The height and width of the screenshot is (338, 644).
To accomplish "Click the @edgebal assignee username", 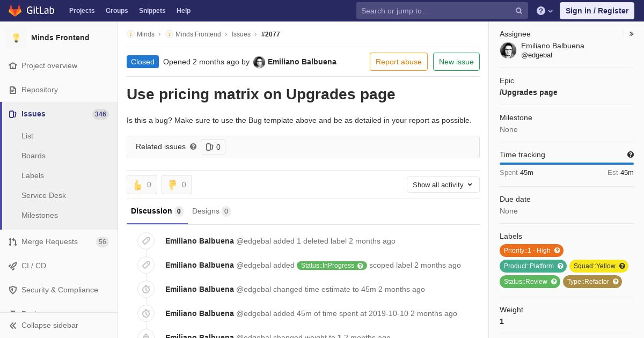I will pyautogui.click(x=537, y=55).
